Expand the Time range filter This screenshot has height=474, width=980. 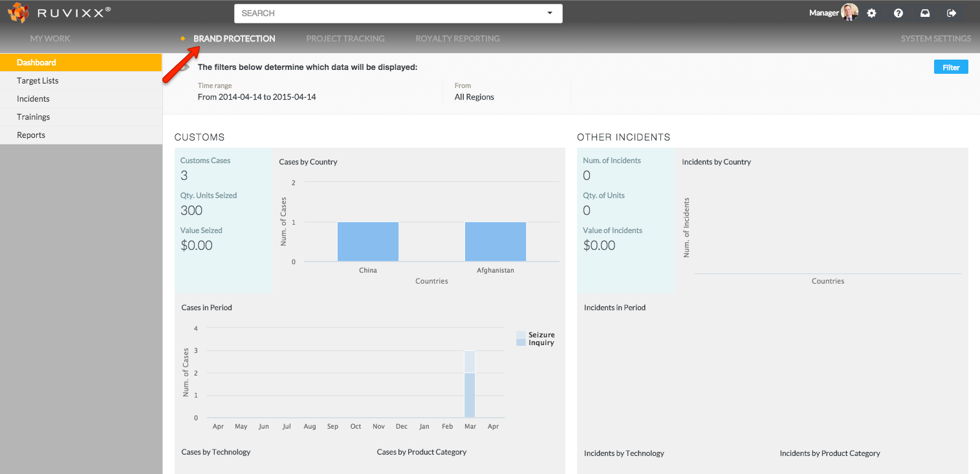point(256,91)
